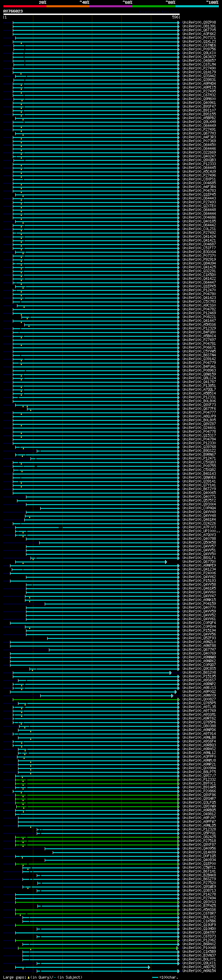Select the UniRef100_C0PAQ4 label

click(199, 508)
